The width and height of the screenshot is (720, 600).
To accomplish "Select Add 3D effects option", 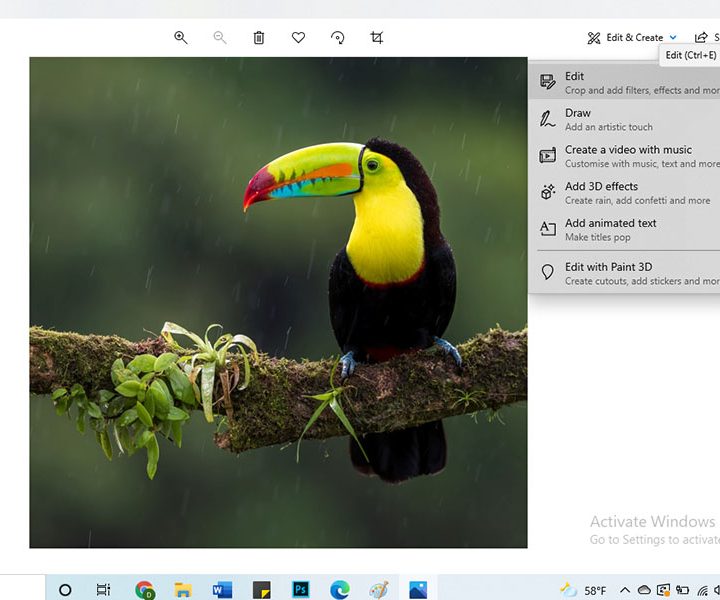I will [624, 193].
